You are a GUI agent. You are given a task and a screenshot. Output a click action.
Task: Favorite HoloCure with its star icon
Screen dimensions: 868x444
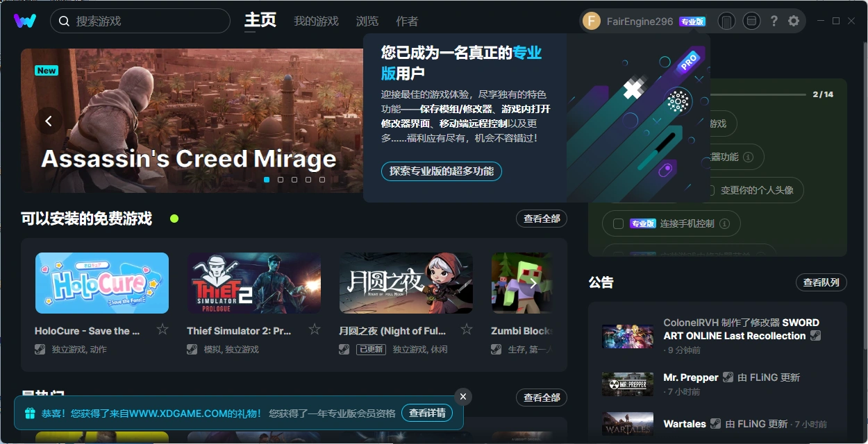tap(162, 330)
